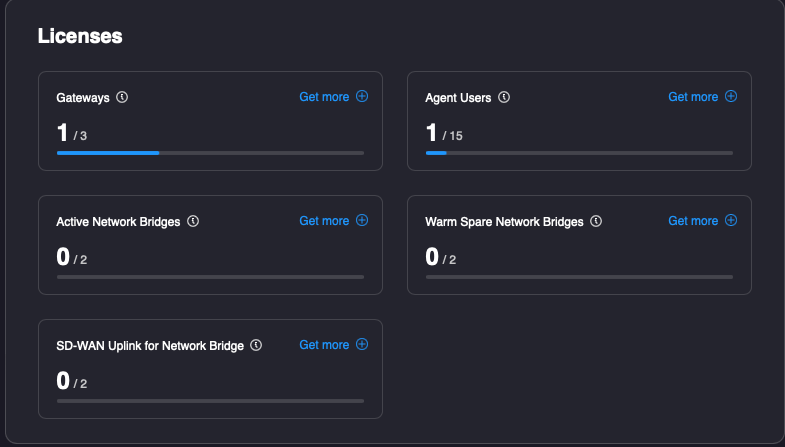Click the info icon beside Agent Users
Viewport: 785px width, 447px height.
pos(504,98)
